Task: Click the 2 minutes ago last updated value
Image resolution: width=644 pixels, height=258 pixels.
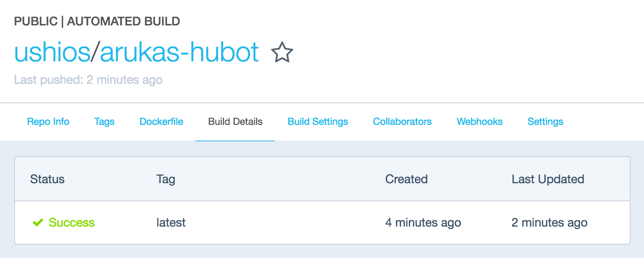Action: pyautogui.click(x=549, y=222)
